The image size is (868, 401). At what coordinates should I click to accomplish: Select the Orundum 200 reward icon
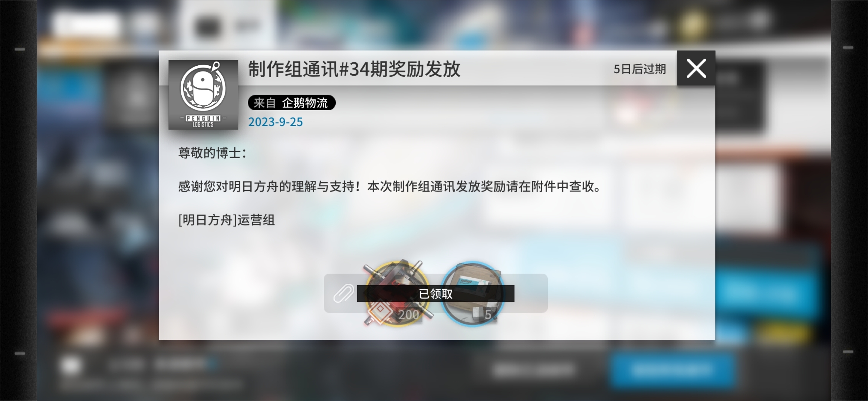pos(397,293)
